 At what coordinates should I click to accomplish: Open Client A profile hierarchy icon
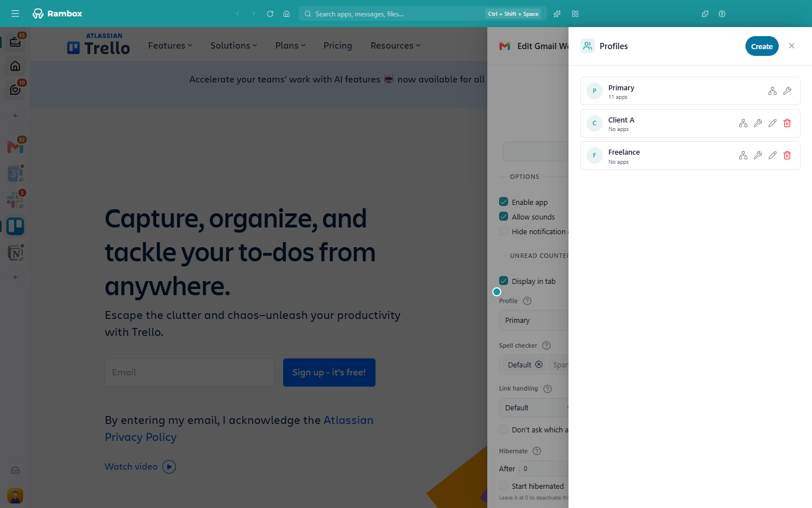tap(743, 123)
